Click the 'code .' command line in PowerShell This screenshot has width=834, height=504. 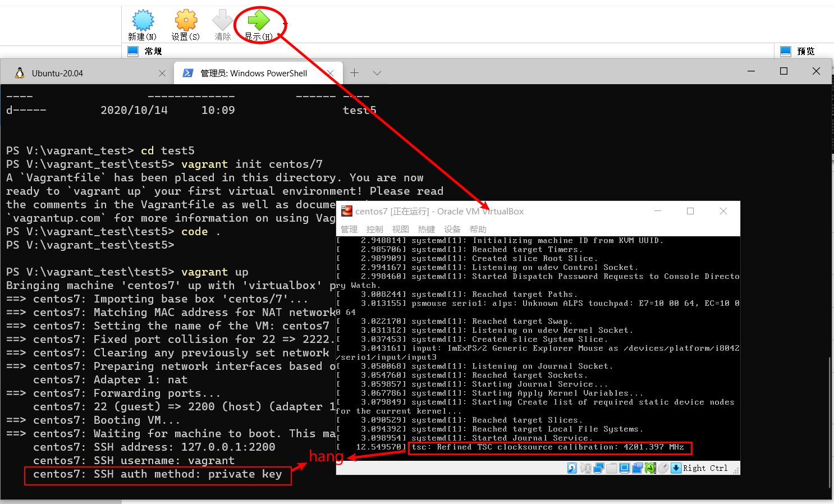point(113,231)
